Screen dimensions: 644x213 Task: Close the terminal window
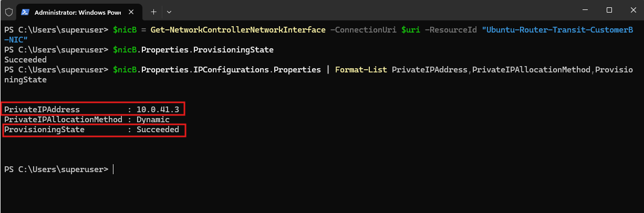click(632, 10)
